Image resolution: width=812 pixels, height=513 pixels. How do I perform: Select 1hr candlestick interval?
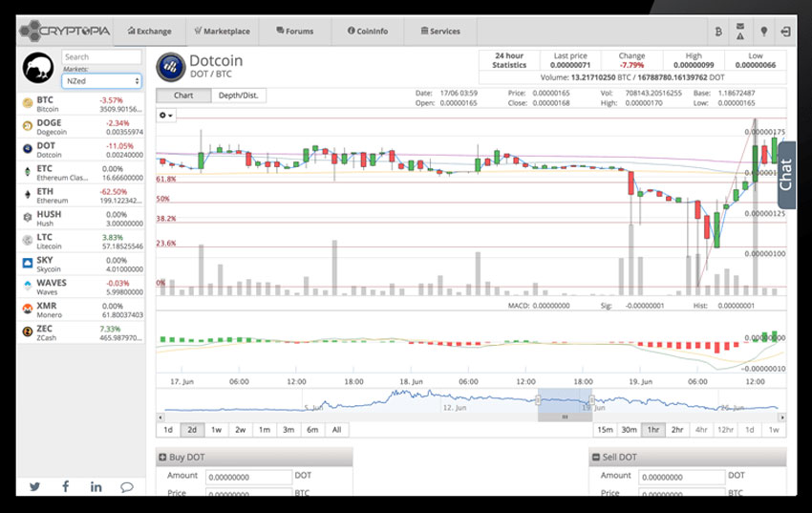(653, 430)
